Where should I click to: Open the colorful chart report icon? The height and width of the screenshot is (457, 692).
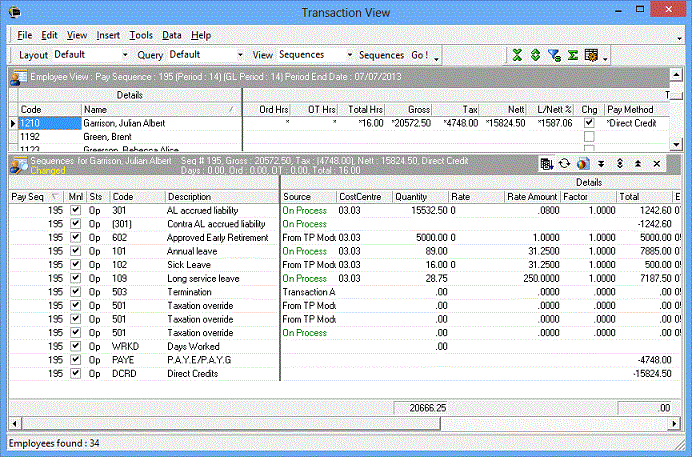coord(583,164)
